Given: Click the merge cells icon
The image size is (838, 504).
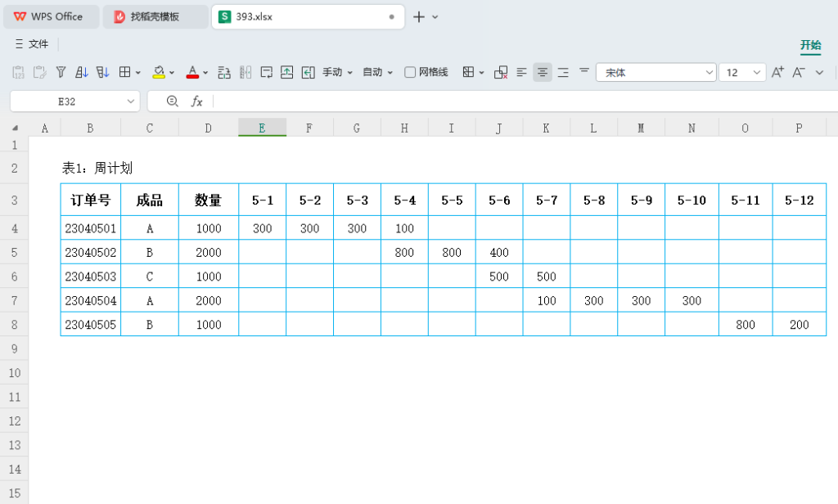Looking at the screenshot, I should click(468, 72).
